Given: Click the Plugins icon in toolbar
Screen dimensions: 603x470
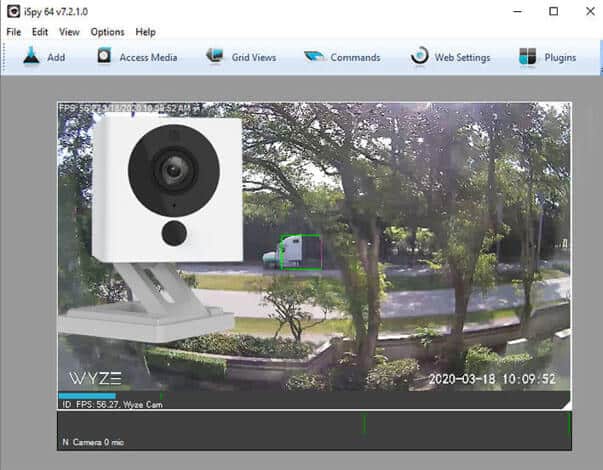Looking at the screenshot, I should (x=528, y=57).
